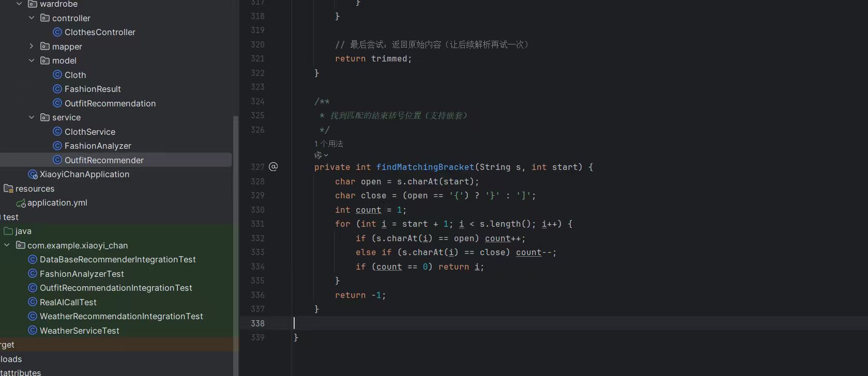Click the class icon next to ClothService
868x376 pixels.
click(x=57, y=132)
